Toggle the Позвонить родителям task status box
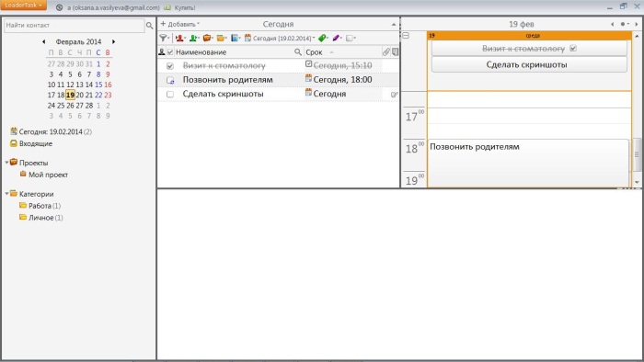644x362 pixels. (170, 80)
